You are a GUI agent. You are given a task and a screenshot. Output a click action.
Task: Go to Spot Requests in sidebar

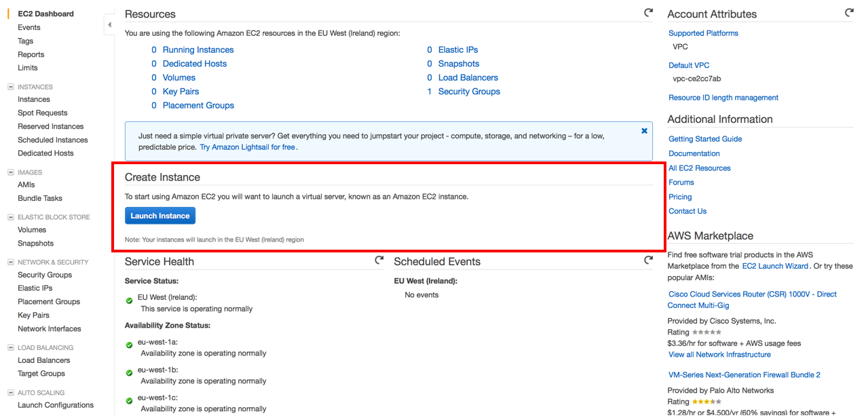tap(43, 113)
